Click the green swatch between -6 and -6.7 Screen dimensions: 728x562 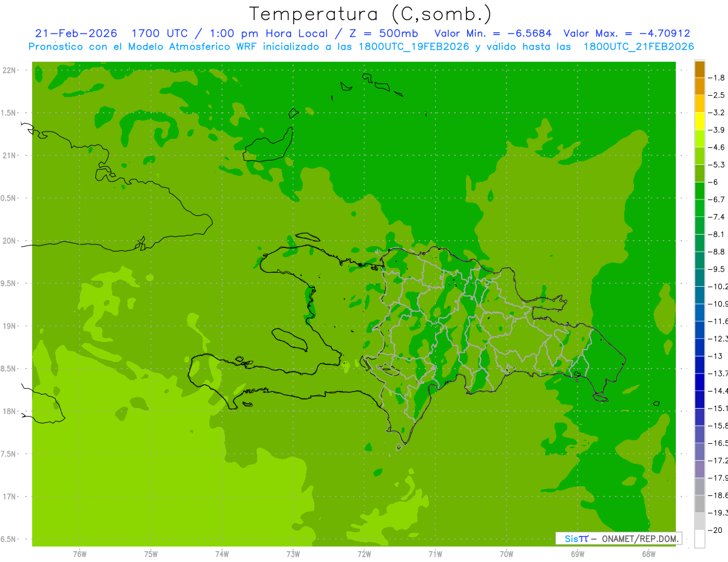click(x=699, y=191)
